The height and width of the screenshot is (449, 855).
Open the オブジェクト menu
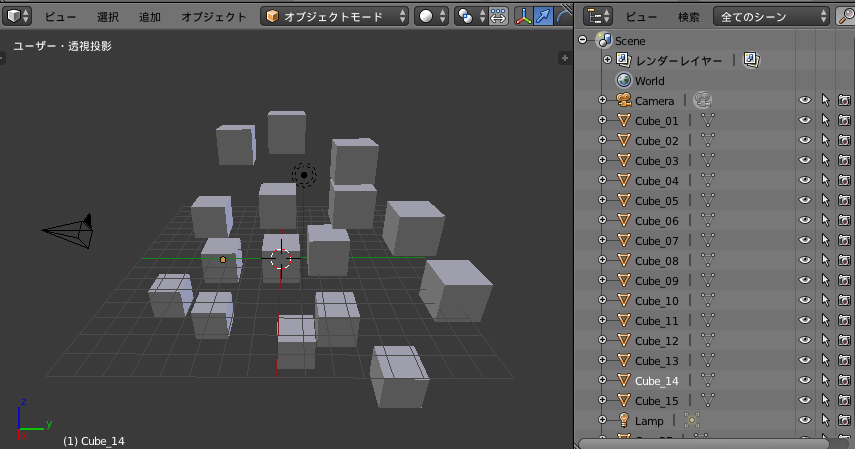(x=214, y=17)
